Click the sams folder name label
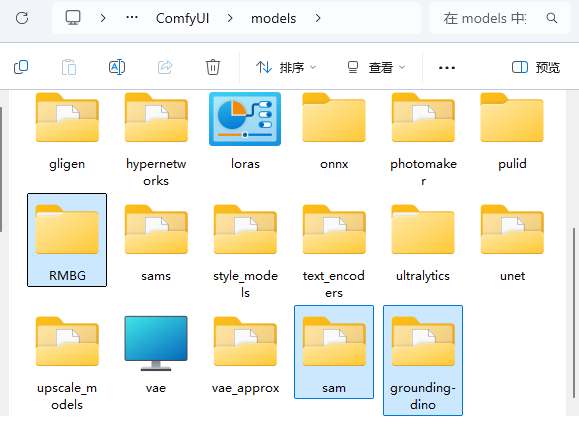The width and height of the screenshot is (579, 421). click(x=156, y=276)
